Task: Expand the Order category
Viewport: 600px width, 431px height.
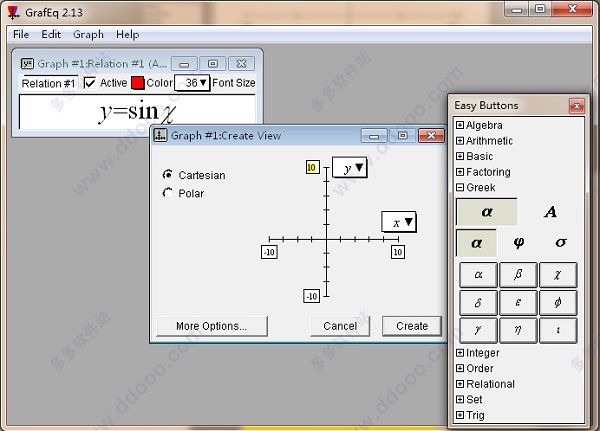Action: [x=460, y=368]
